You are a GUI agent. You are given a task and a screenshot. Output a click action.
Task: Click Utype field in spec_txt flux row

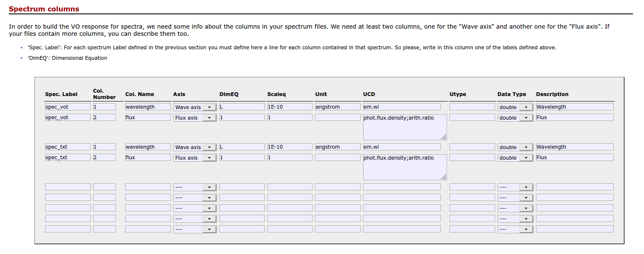(x=472, y=158)
